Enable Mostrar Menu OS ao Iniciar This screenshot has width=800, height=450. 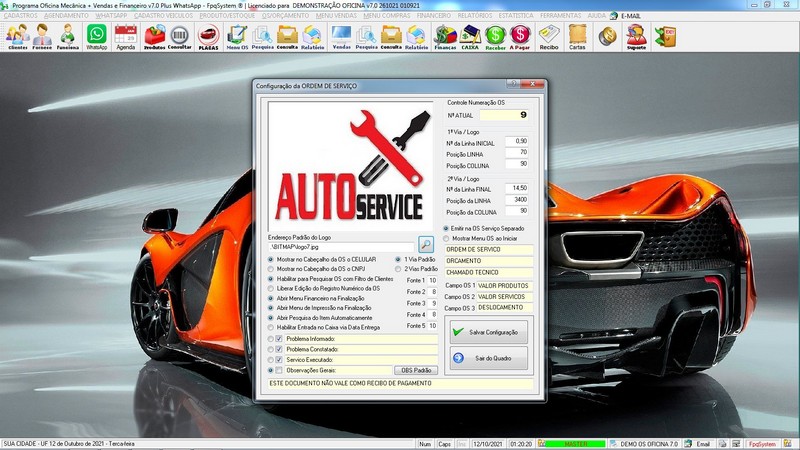[446, 239]
